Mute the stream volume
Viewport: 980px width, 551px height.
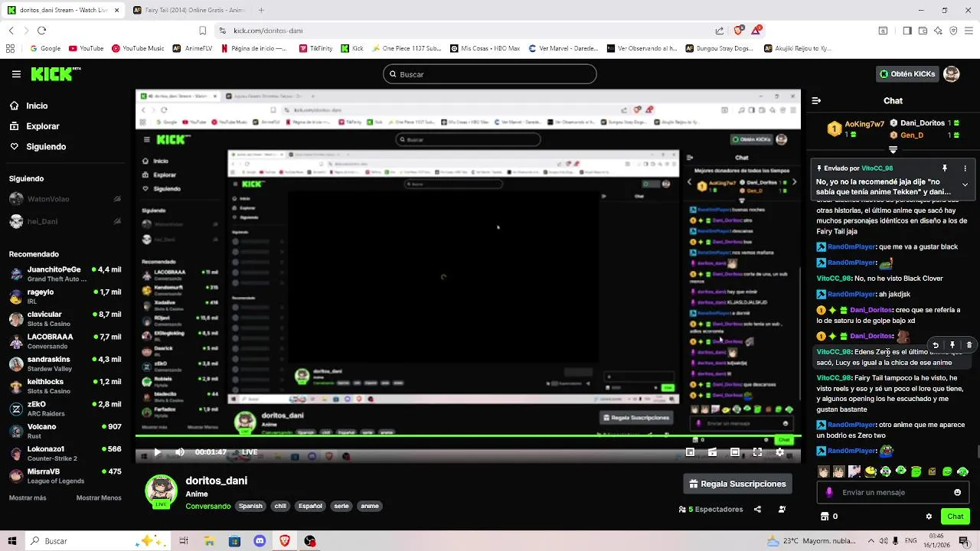click(179, 452)
